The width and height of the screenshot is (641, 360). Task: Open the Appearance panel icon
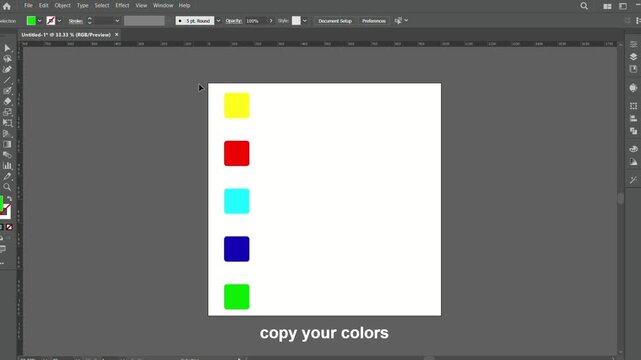pyautogui.click(x=633, y=87)
